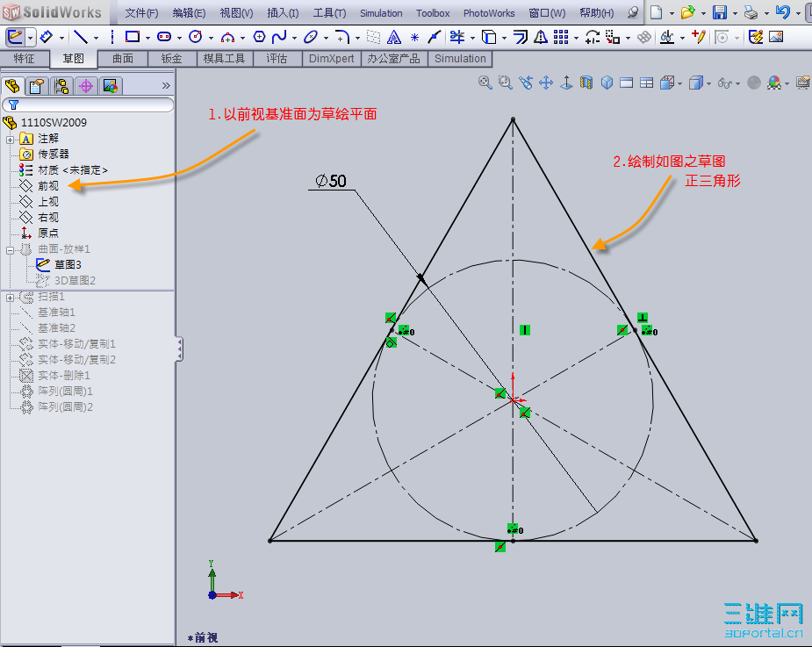Viewport: 812px width, 647px height.
Task: Open the Toolbox menu
Action: coord(433,13)
